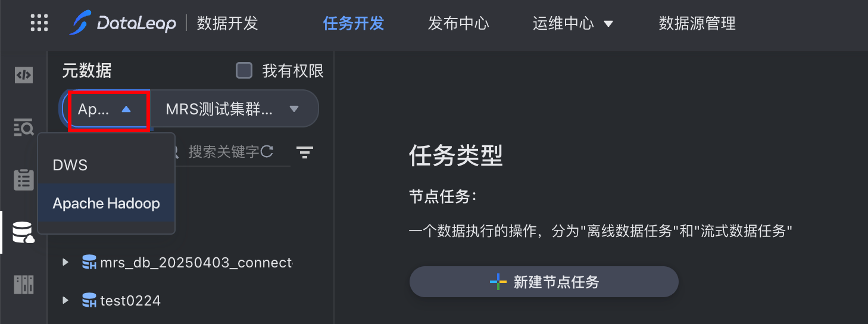Switch to the 发布中心 tab
Image resolution: width=868 pixels, height=324 pixels.
(458, 23)
